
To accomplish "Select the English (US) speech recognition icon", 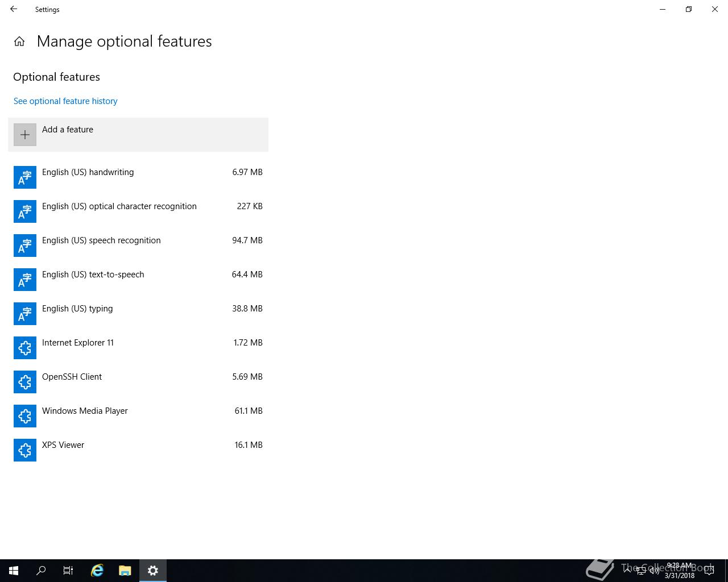I will 25,246.
